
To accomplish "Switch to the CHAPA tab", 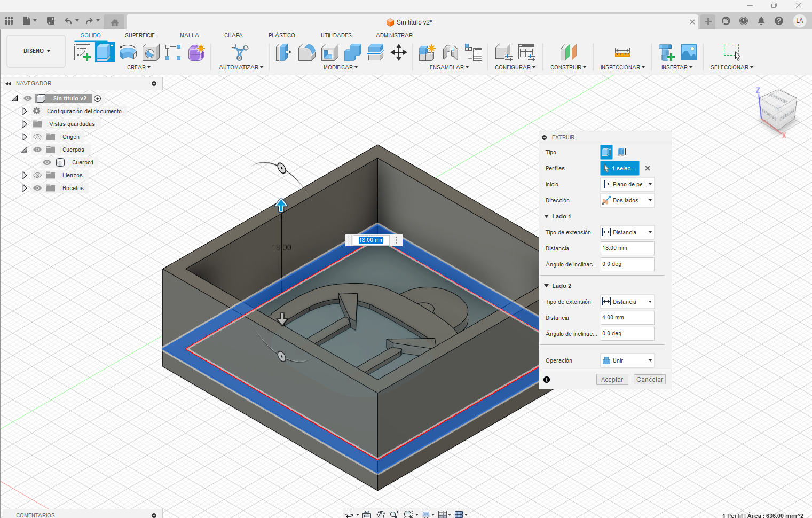I will tap(233, 35).
